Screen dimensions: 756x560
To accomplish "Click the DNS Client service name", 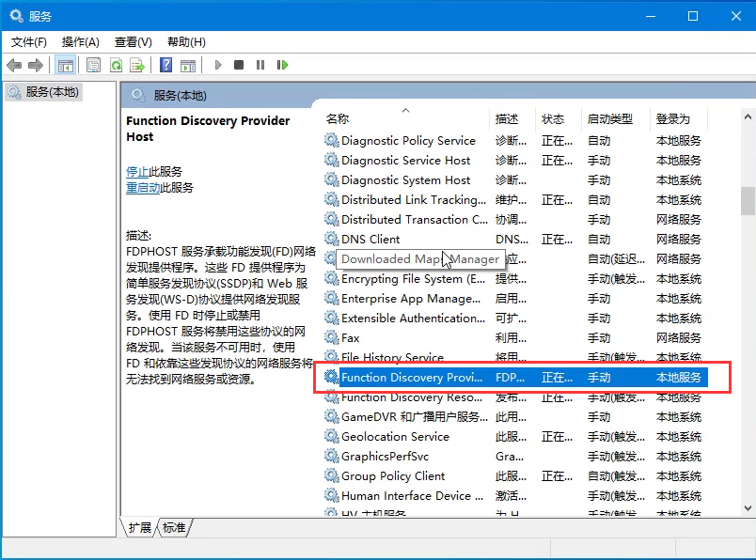I will point(370,239).
